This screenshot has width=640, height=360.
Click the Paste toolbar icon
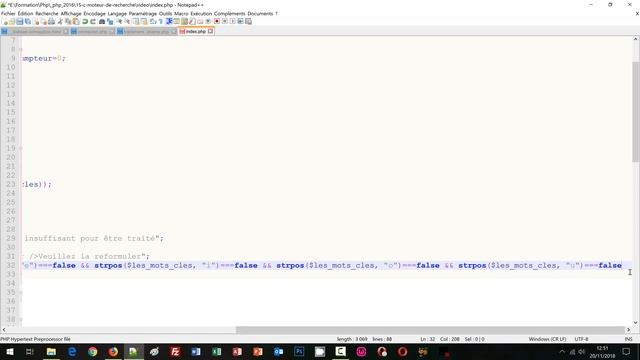(x=76, y=22)
